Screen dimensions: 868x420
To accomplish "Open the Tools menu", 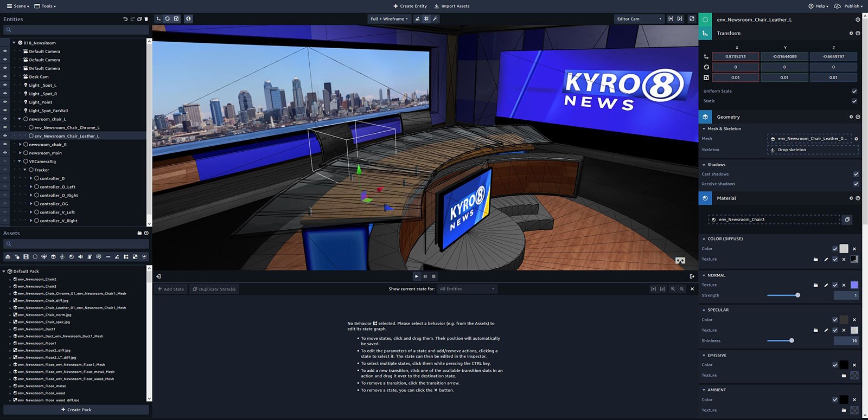I will tap(45, 6).
